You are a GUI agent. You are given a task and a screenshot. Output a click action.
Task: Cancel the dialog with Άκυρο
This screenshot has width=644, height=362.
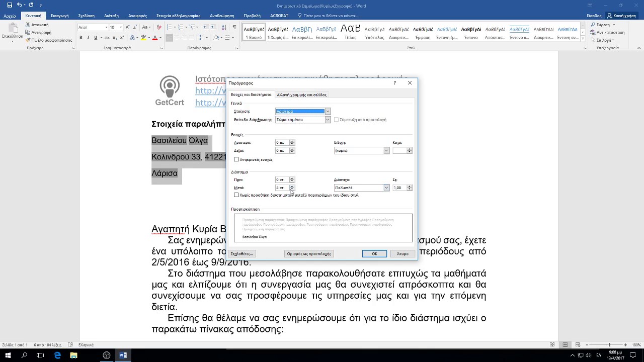[403, 253]
